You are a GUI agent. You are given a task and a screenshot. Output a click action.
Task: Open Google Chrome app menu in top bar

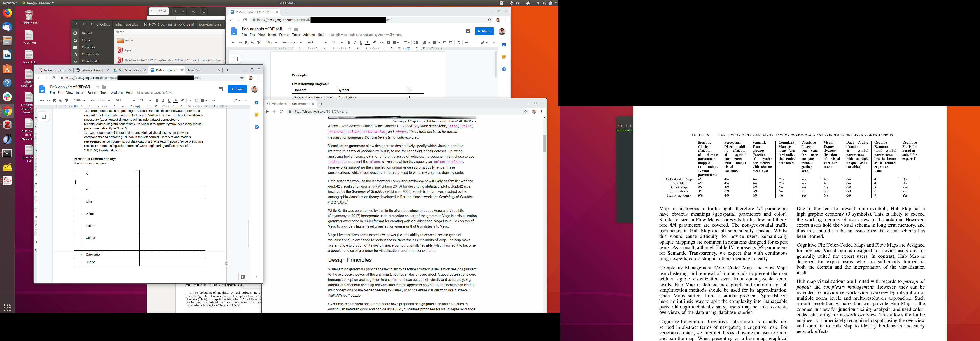38,3
